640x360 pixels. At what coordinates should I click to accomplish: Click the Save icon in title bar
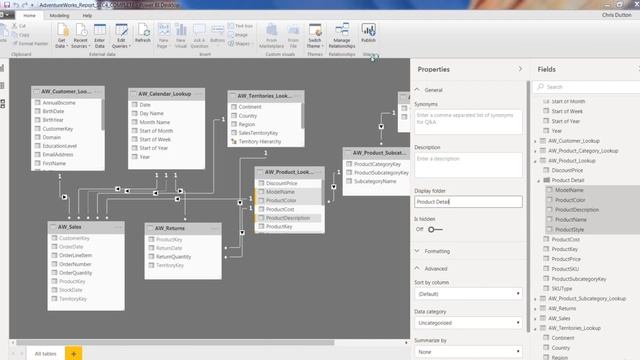point(7,5)
